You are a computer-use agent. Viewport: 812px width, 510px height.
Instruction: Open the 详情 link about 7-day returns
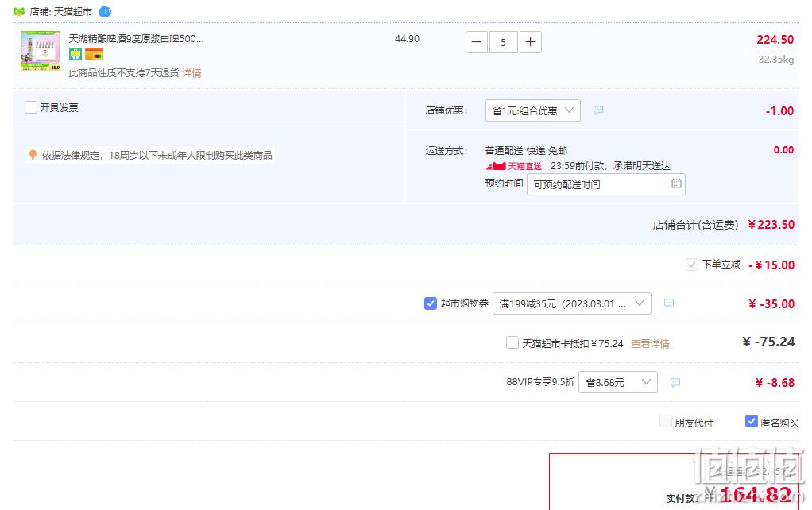coord(191,73)
